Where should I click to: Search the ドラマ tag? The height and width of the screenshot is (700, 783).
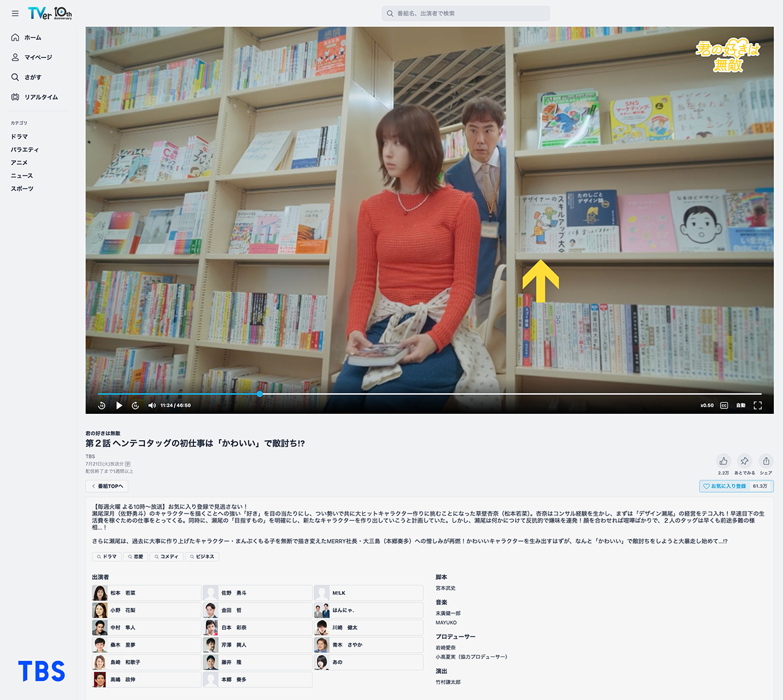[106, 557]
